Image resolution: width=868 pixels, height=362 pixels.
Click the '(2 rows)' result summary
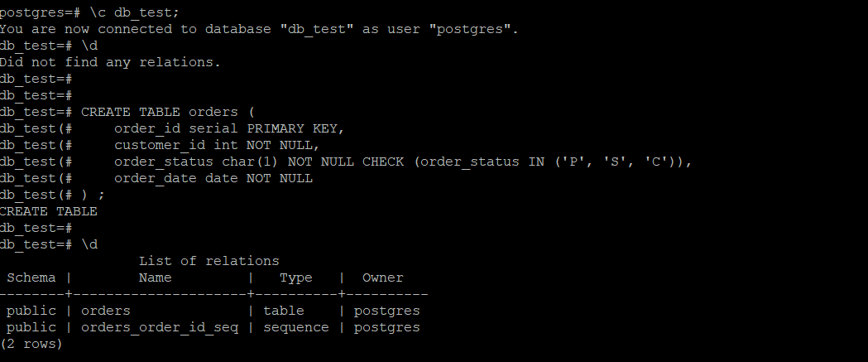coord(31,345)
